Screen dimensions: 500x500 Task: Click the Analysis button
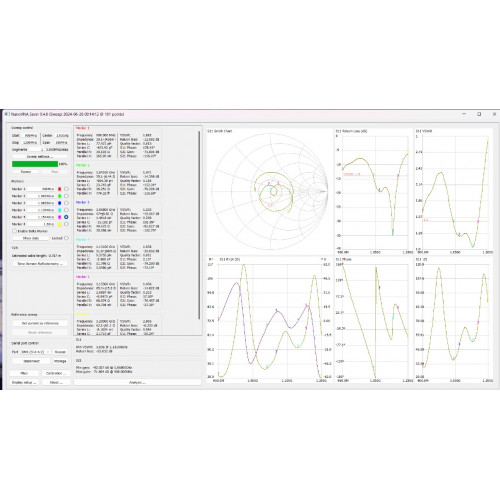(137, 382)
